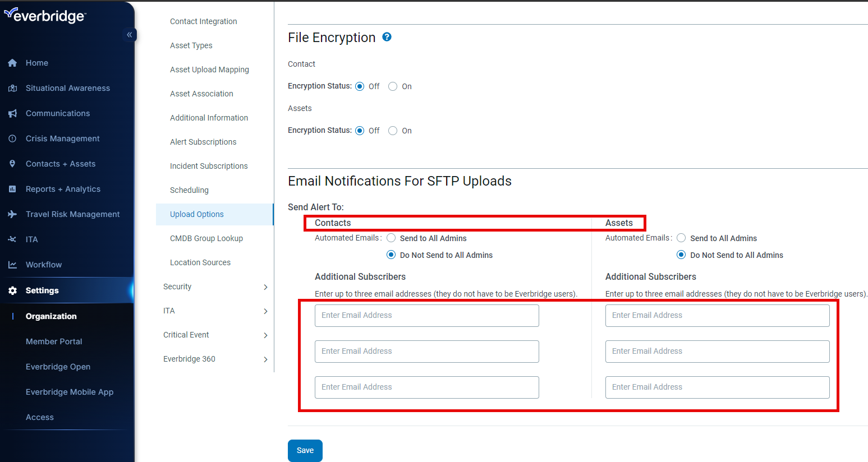Click the Save button

305,450
